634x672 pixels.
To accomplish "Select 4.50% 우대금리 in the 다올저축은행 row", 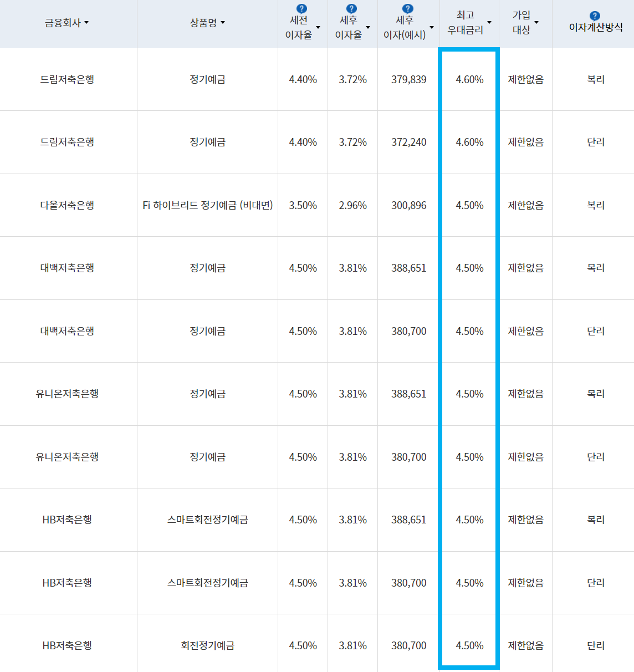I will point(470,205).
